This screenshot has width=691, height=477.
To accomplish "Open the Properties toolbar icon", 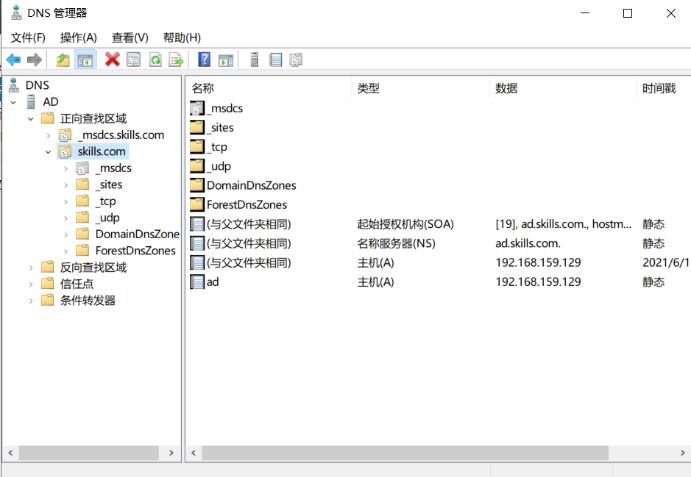I will coord(134,60).
